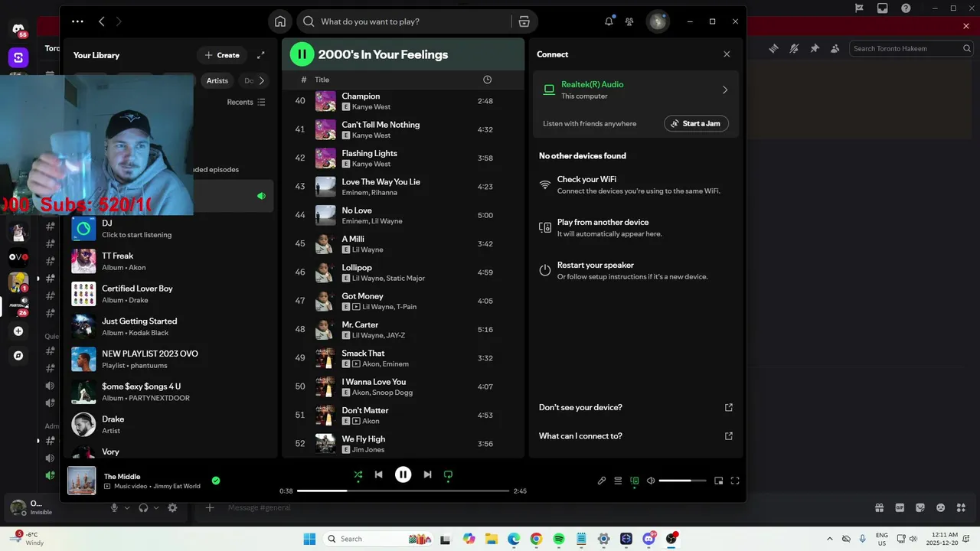The image size is (980, 551).
Task: Dismiss Discord red banner with X
Action: tap(966, 26)
